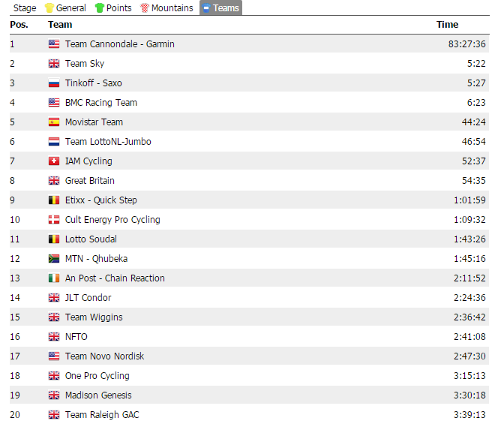Click the Time column header
Image resolution: width=498 pixels, height=448 pixels.
tap(447, 25)
